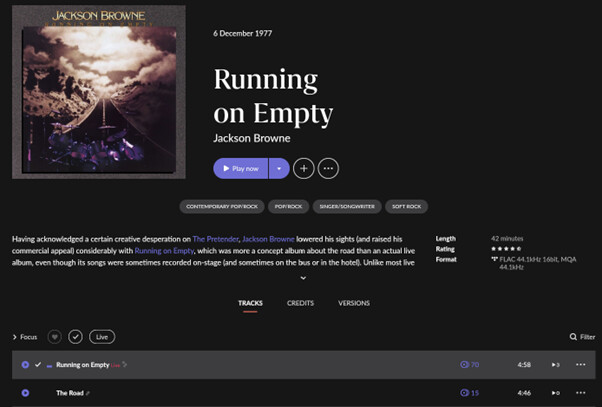Click the track title Running on Empty
The width and height of the screenshot is (602, 407).
pos(83,365)
